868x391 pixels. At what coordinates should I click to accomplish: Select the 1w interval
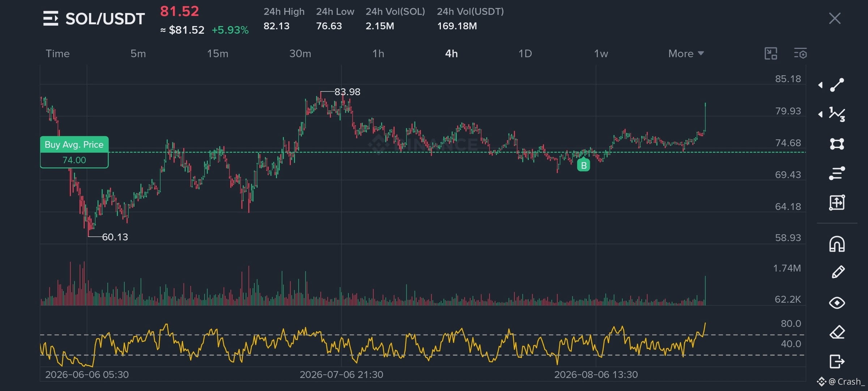(x=601, y=54)
